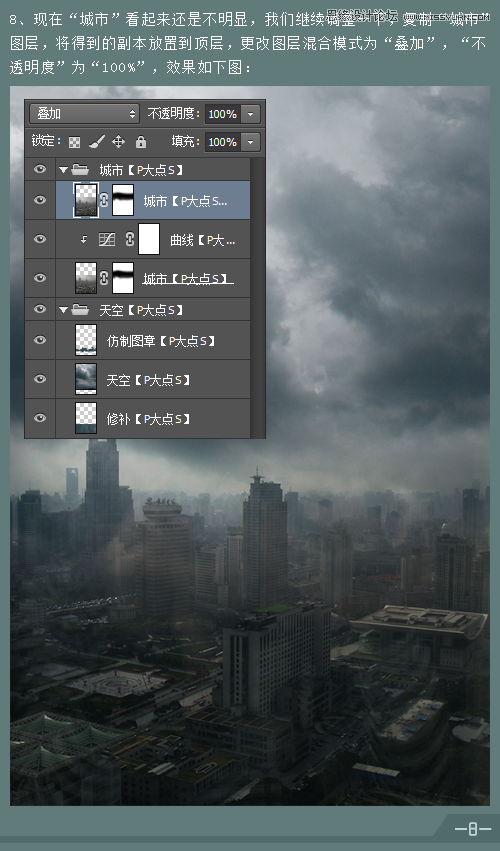
Task: Select the 仿制图章【P大点S】 layer name
Action: click(161, 340)
